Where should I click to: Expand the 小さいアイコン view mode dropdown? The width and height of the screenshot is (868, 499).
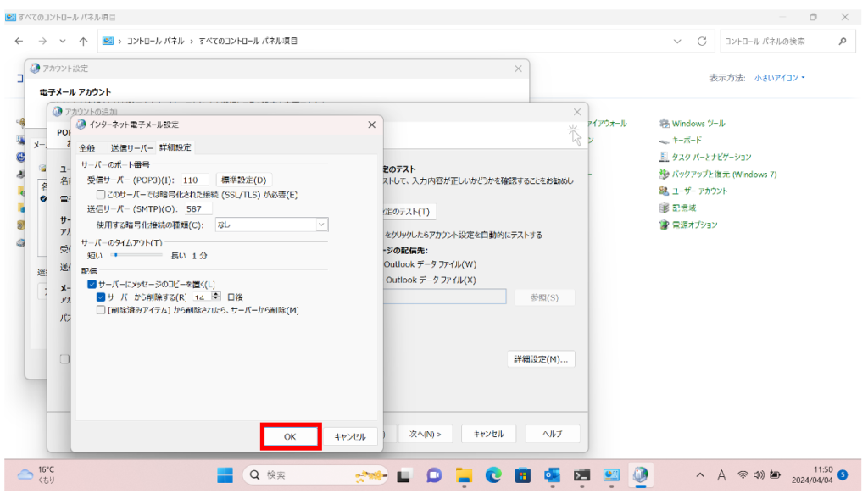coord(780,78)
